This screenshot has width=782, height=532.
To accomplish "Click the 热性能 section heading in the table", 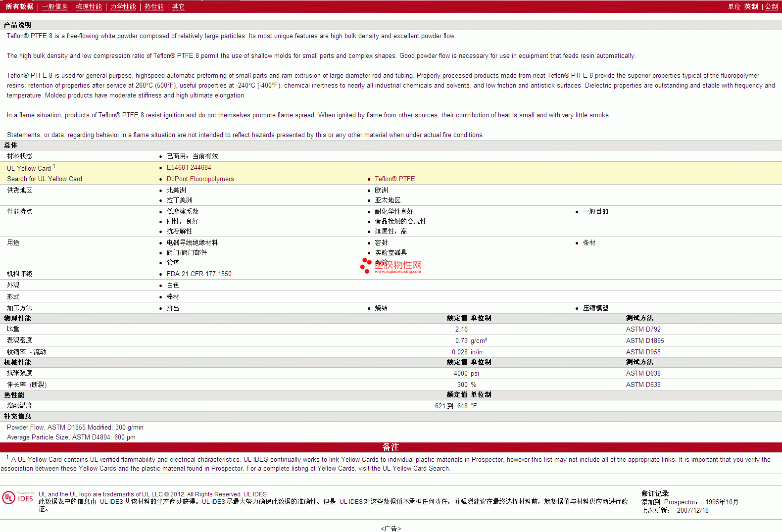I will (x=14, y=395).
